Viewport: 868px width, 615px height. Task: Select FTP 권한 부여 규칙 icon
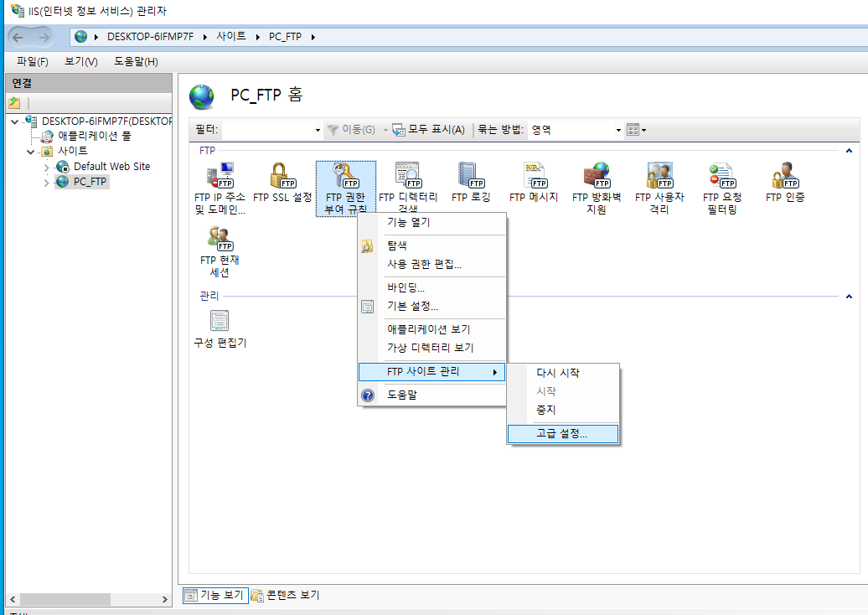coord(345,189)
